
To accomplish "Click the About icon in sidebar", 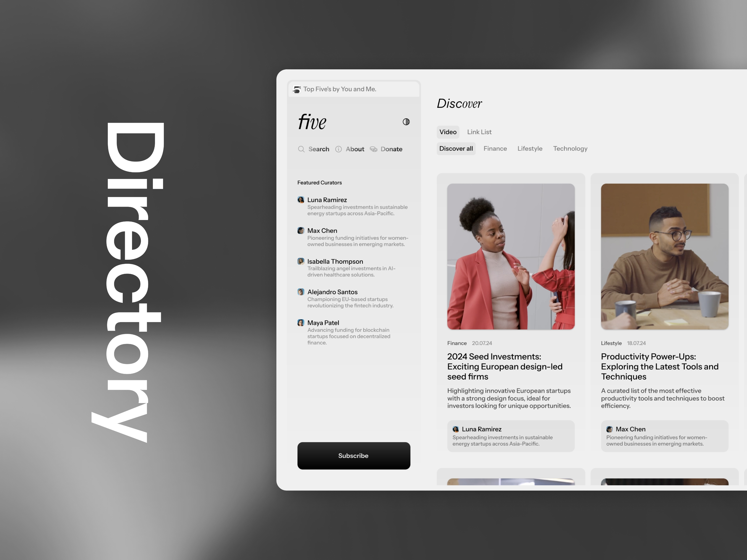I will point(338,149).
